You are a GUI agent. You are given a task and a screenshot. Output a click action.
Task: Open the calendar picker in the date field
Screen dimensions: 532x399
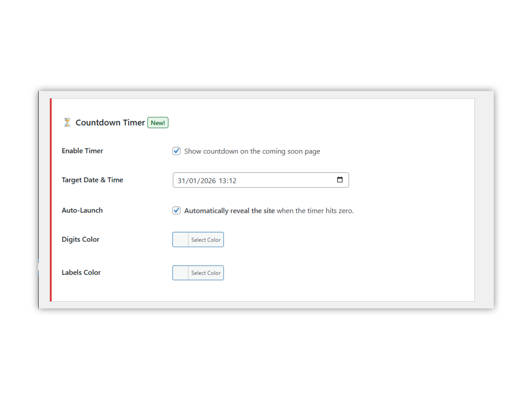340,180
